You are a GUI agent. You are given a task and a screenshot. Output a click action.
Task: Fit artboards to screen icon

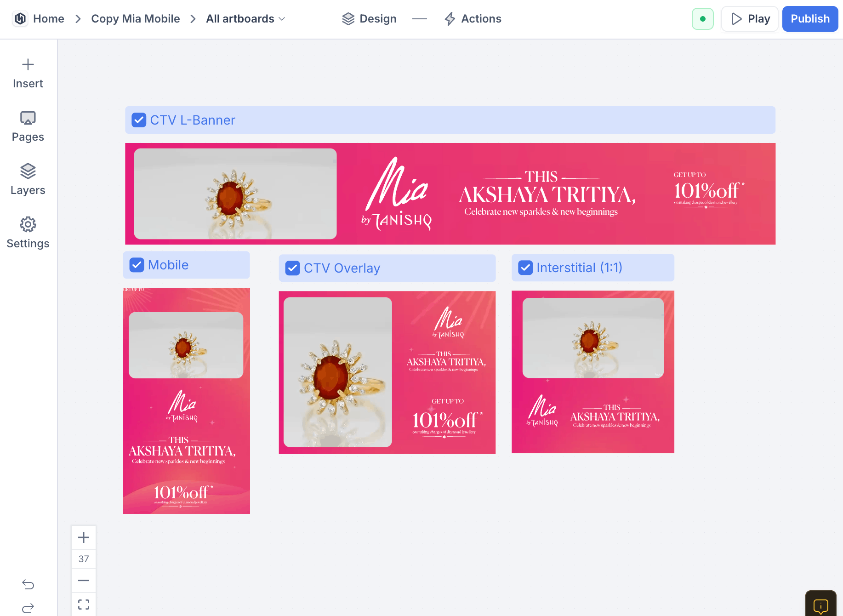pos(84,605)
